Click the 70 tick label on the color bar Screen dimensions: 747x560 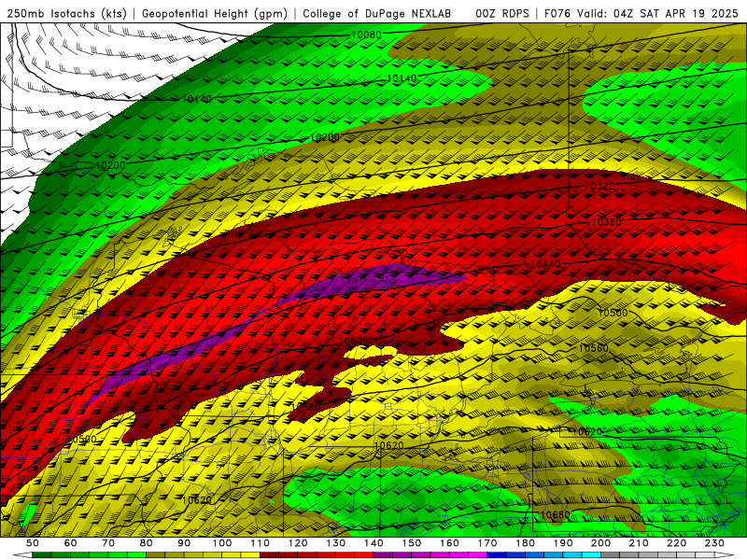[x=108, y=543]
